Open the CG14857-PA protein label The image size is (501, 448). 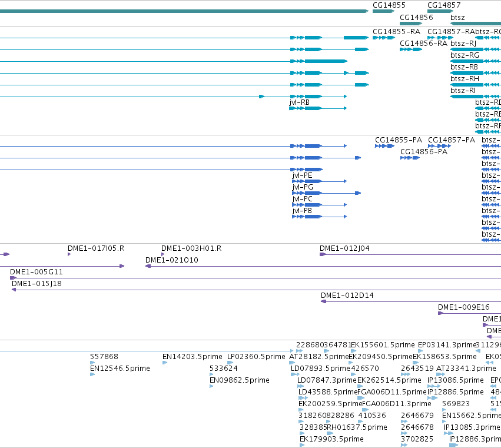click(452, 140)
